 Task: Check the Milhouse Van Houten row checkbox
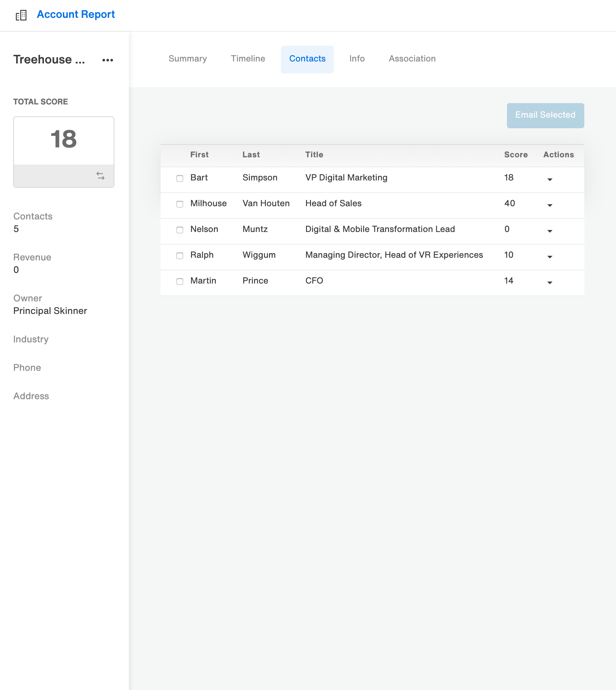(x=180, y=204)
